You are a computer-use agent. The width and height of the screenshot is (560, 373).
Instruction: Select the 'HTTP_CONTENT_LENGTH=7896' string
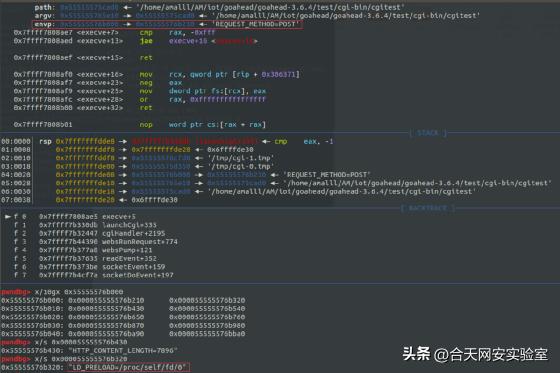coord(123,350)
